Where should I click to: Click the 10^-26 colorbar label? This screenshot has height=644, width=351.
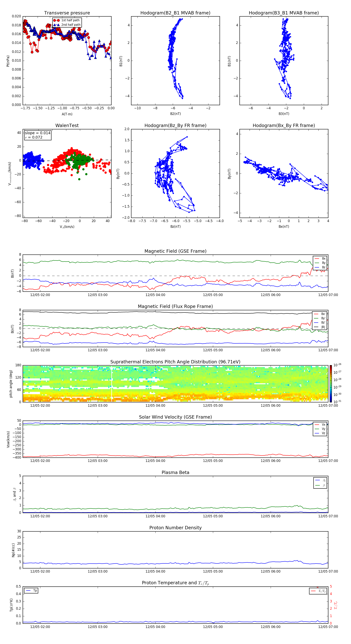[337, 365]
